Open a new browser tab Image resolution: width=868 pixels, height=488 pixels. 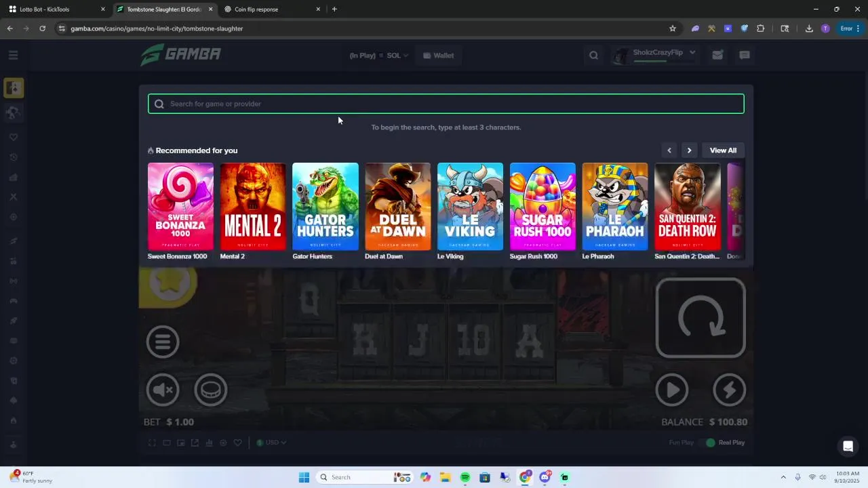point(334,9)
